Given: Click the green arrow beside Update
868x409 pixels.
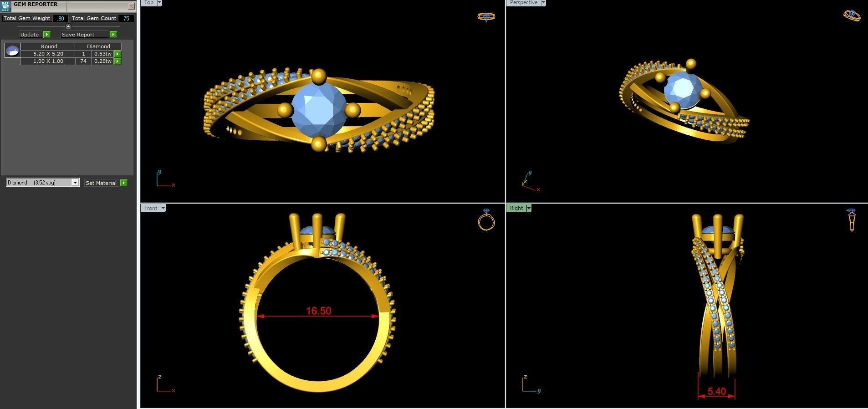Looking at the screenshot, I should click(46, 35).
